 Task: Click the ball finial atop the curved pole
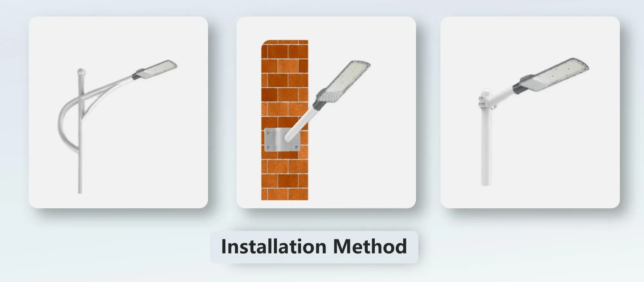coord(81,71)
